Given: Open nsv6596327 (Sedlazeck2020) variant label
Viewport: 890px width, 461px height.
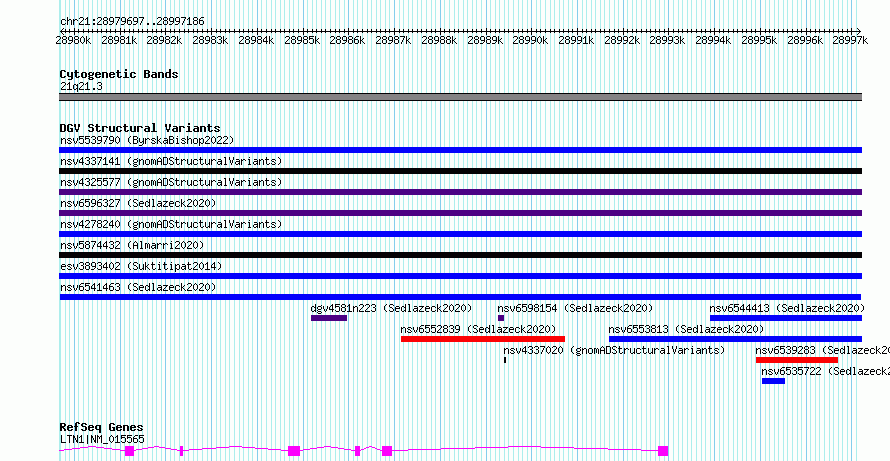Looking at the screenshot, I should coord(138,203).
